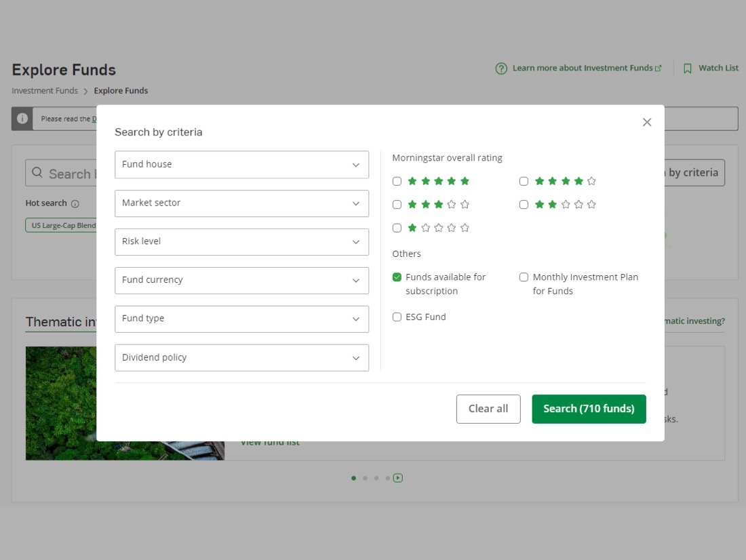Click the Watch List bookmark icon
Image resolution: width=746 pixels, height=560 pixels.
click(x=687, y=68)
